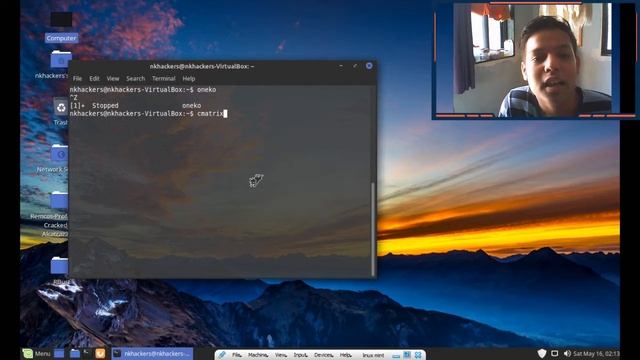Close the terminal window

(x=369, y=66)
